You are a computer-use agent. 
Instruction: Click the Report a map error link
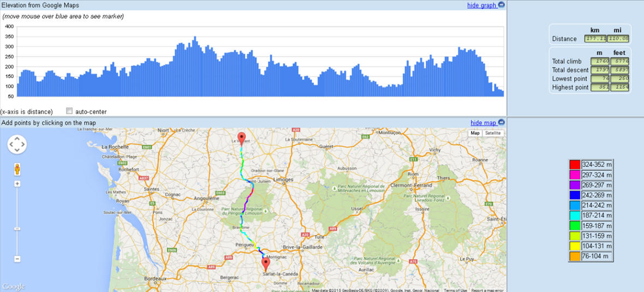click(487, 290)
